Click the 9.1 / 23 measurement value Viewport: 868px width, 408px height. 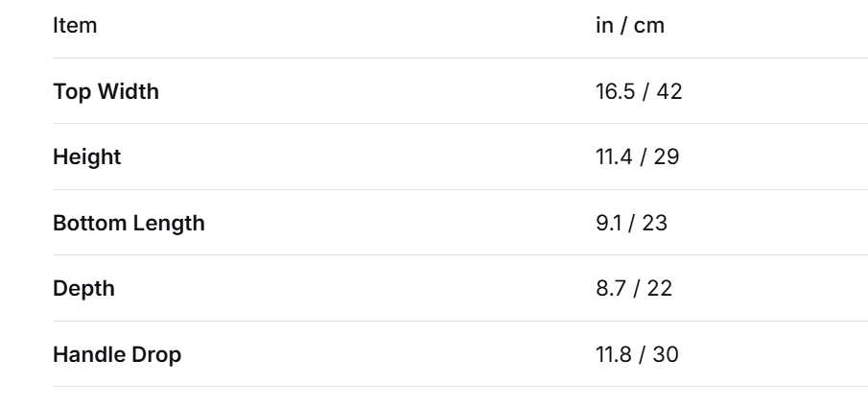[x=632, y=223]
